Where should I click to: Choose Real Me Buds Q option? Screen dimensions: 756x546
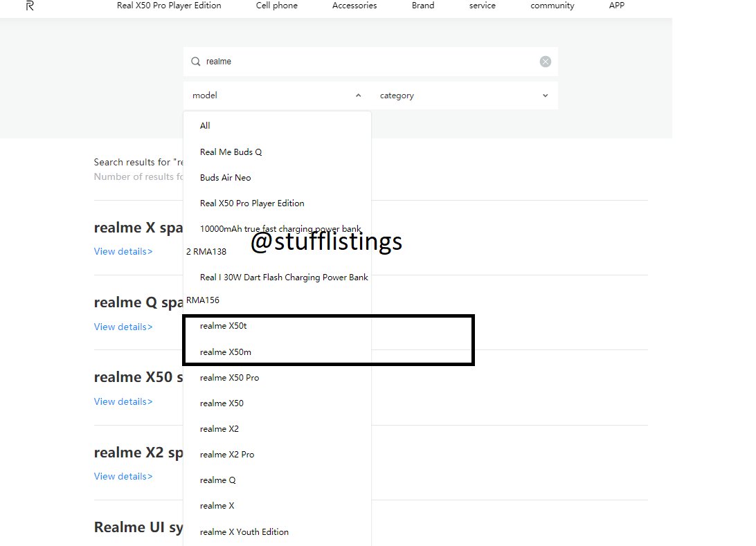(231, 152)
